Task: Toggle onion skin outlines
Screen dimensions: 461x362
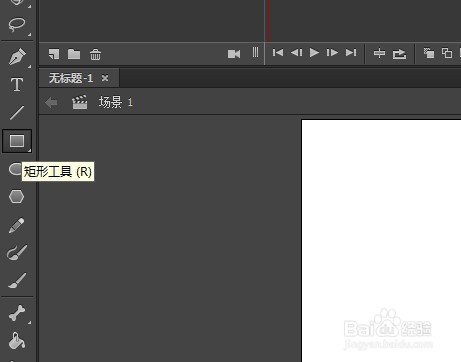Action: [447, 53]
